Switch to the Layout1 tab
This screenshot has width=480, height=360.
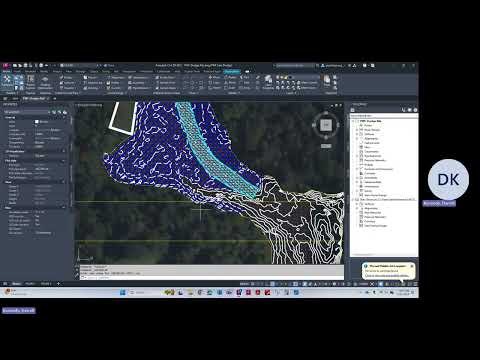30,284
